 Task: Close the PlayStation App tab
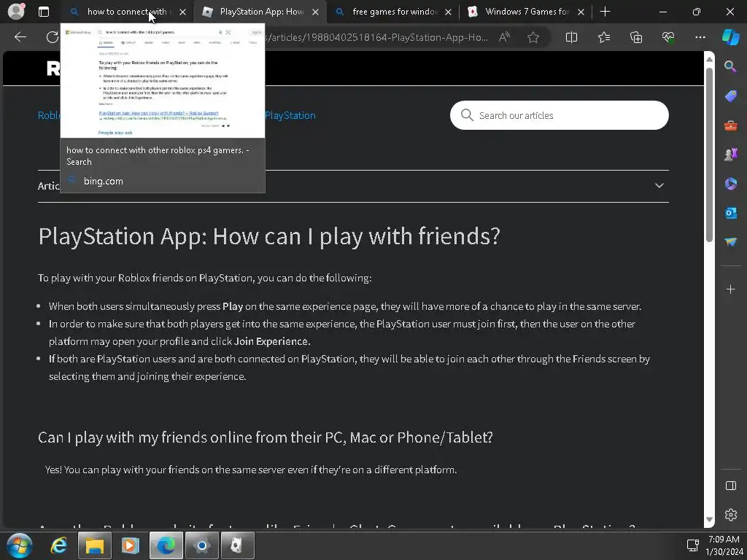point(315,12)
